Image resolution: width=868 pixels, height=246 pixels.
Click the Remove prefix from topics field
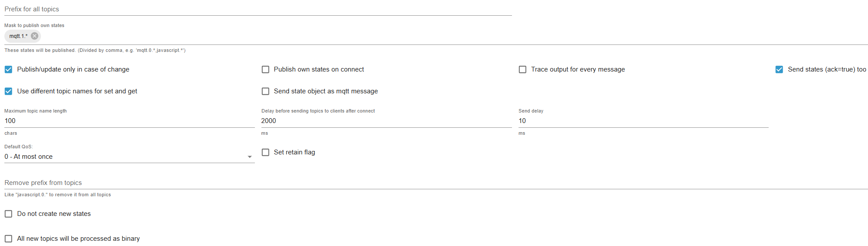436,183
